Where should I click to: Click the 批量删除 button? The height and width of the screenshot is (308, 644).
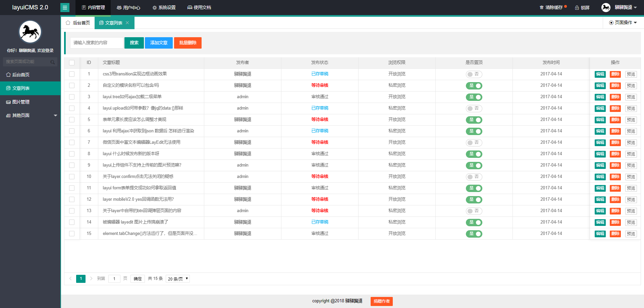click(188, 43)
